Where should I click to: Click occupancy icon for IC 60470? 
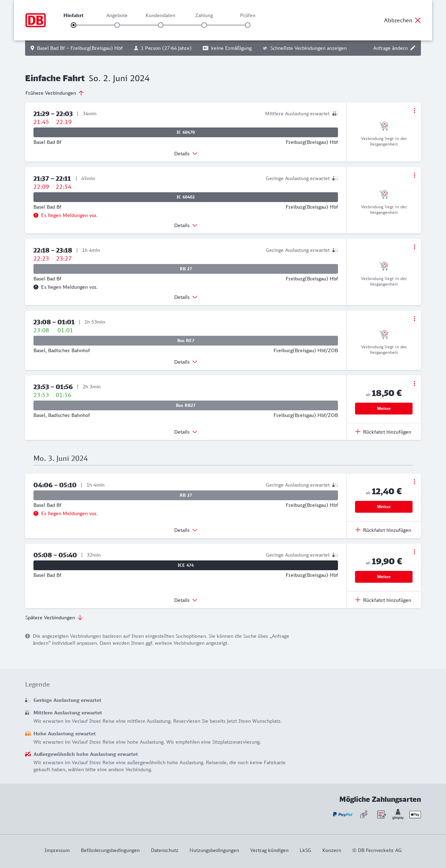(335, 114)
